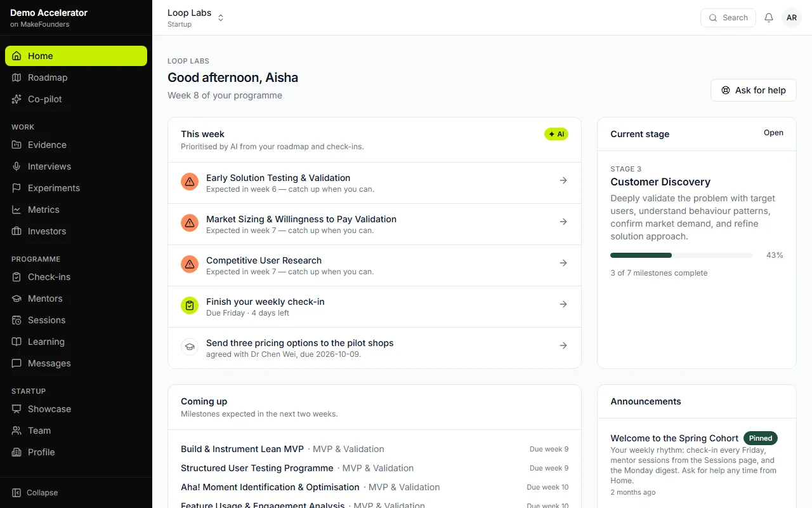The height and width of the screenshot is (508, 812).
Task: Click the Experiments flag icon
Action: coord(16,188)
